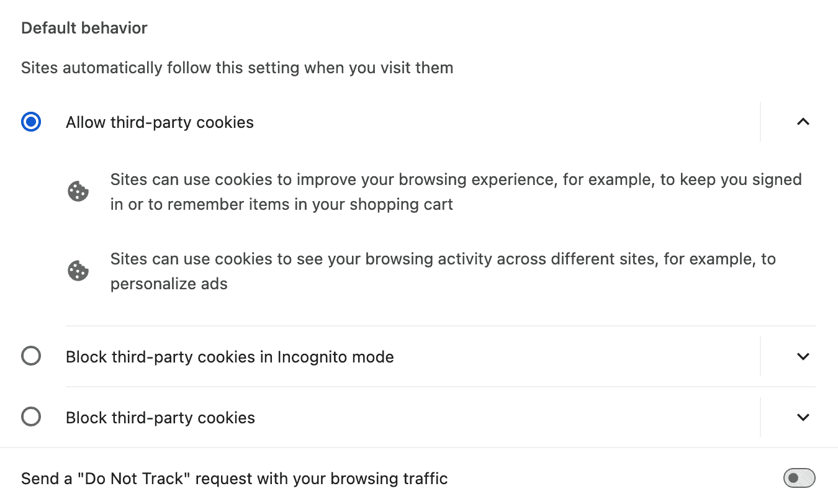The height and width of the screenshot is (504, 838).
Task: Click the "Allow third-party cookies" label text
Action: point(160,122)
